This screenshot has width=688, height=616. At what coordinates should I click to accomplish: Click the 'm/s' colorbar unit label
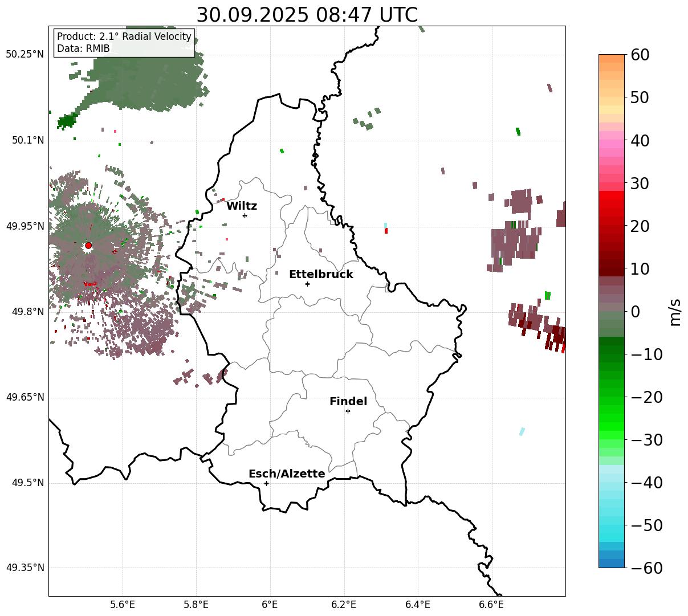675,311
